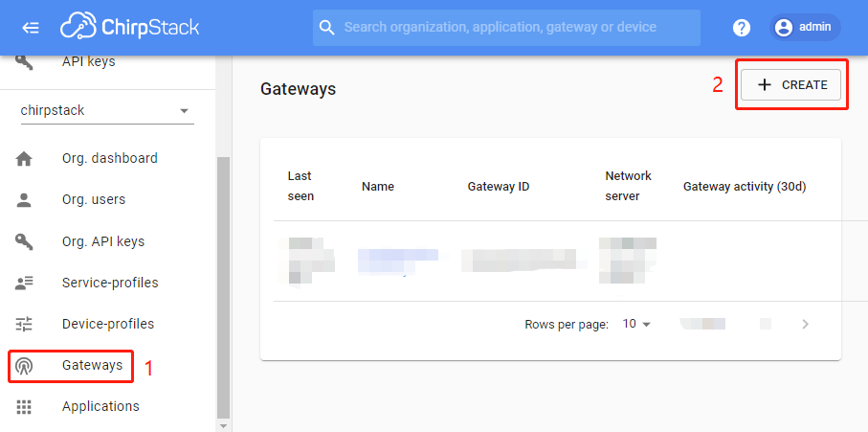Screen dimensions: 868x432
Task: Click the Name column header
Action: (x=378, y=187)
